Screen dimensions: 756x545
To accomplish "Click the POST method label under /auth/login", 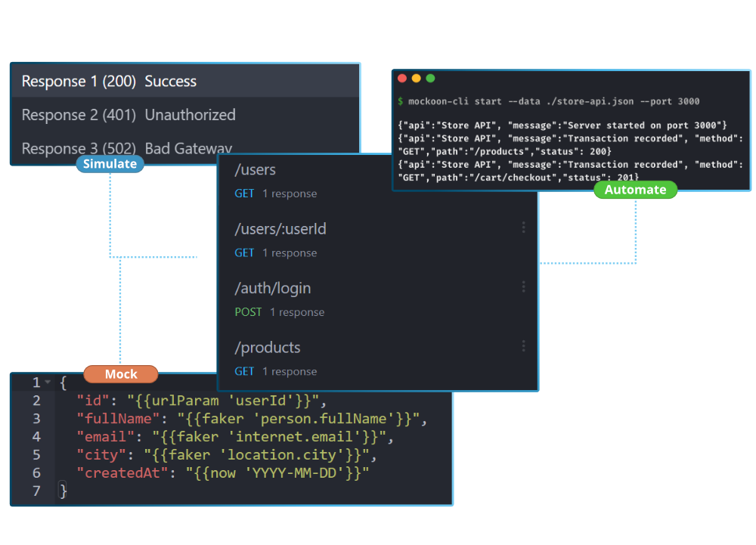I will (x=248, y=311).
